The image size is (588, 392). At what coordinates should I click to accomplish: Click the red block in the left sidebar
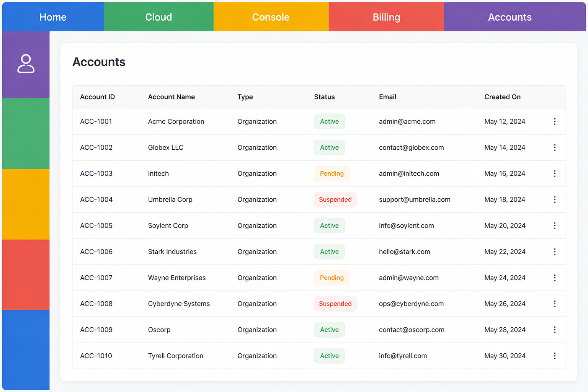(x=26, y=275)
